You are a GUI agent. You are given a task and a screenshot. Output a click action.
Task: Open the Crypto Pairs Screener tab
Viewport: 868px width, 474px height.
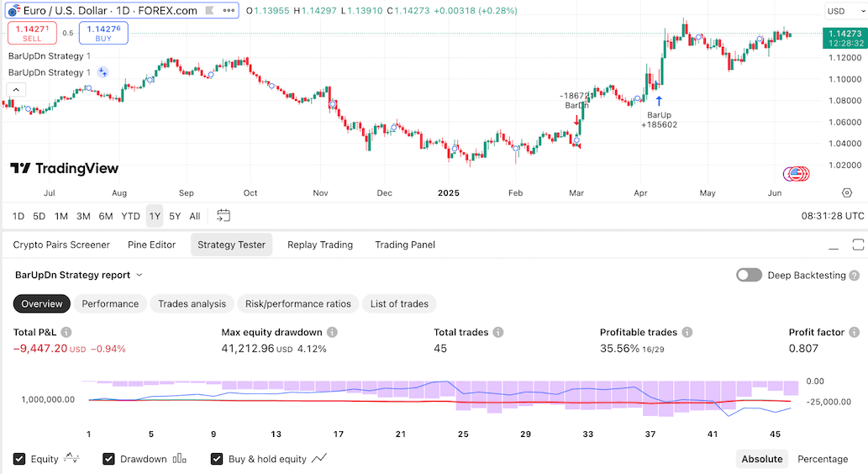[61, 245]
